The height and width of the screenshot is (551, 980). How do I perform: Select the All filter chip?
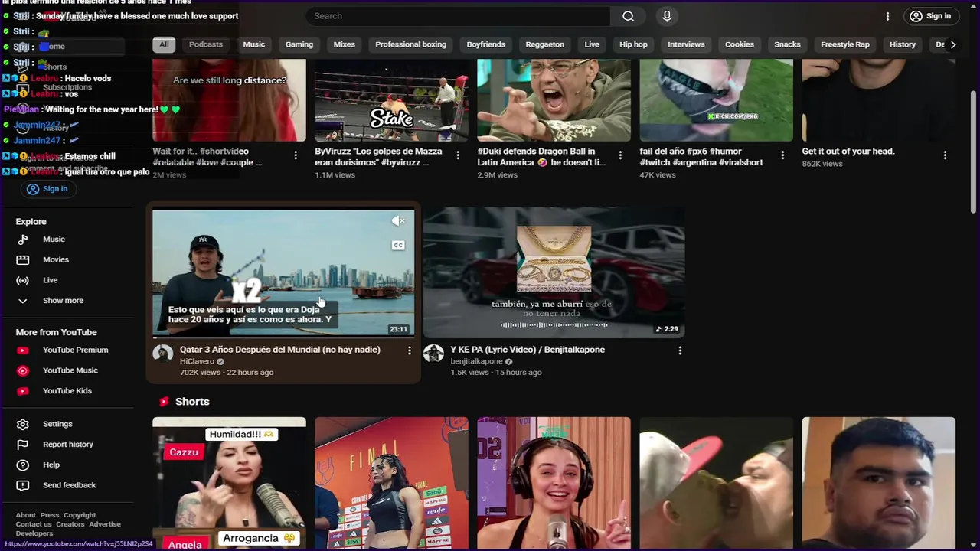tap(164, 44)
